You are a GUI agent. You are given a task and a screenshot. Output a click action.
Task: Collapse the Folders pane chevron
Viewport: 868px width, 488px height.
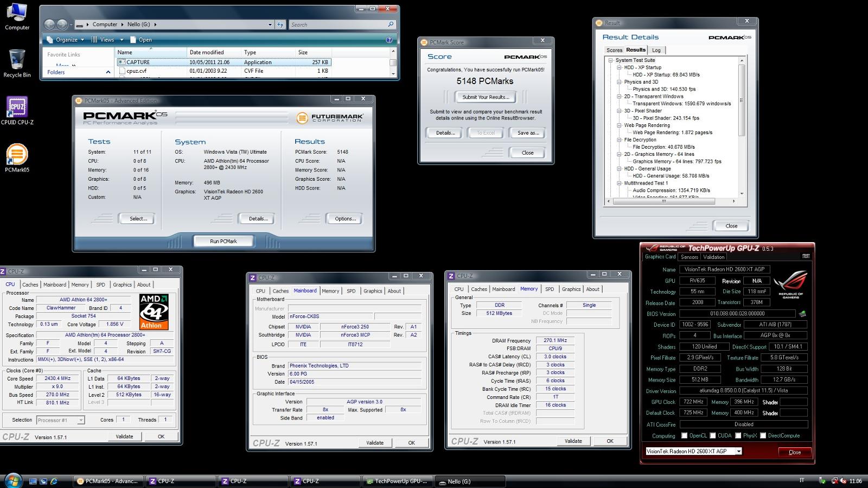[107, 72]
